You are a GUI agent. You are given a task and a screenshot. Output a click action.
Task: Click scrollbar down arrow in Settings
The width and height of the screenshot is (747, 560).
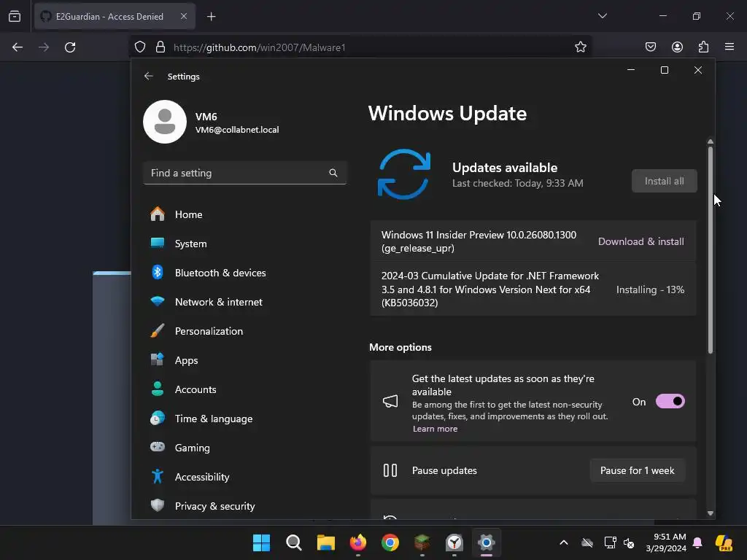pos(711,513)
